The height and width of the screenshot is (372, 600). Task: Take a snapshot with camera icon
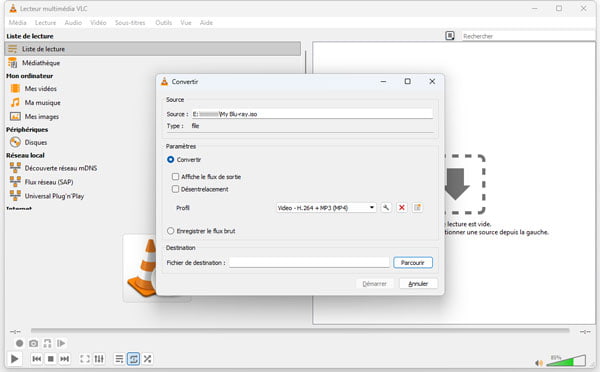tap(33, 343)
